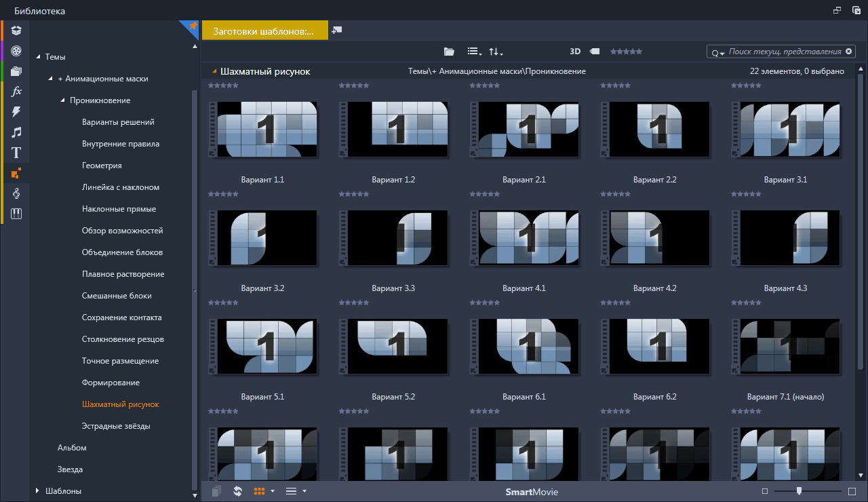Open the thumbnails view dropdown arrow

[x=273, y=491]
